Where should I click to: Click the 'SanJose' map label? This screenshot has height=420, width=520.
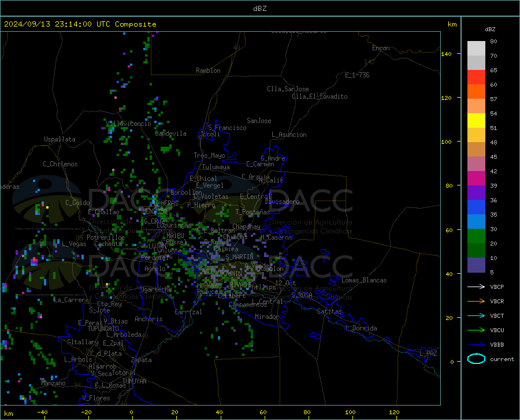point(259,121)
